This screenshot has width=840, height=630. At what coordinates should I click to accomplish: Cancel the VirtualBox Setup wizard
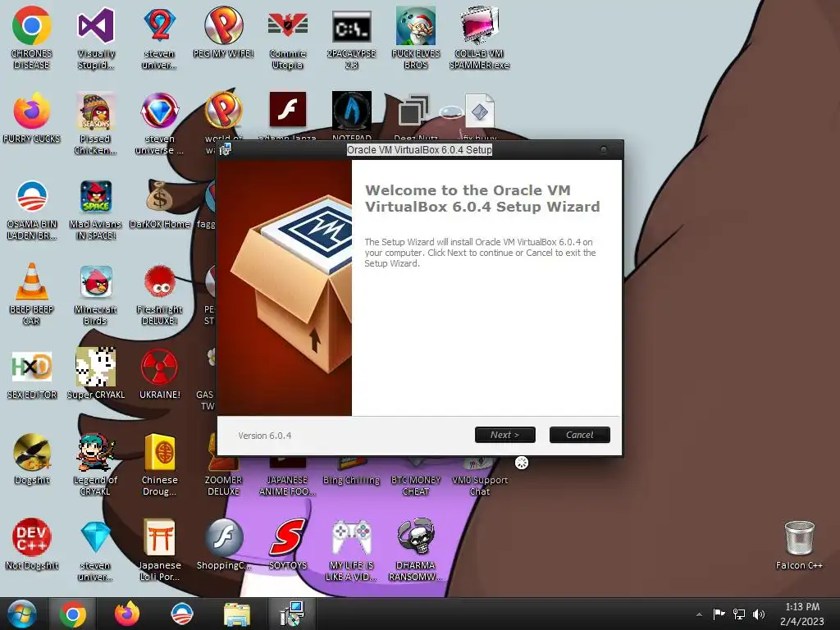(580, 435)
